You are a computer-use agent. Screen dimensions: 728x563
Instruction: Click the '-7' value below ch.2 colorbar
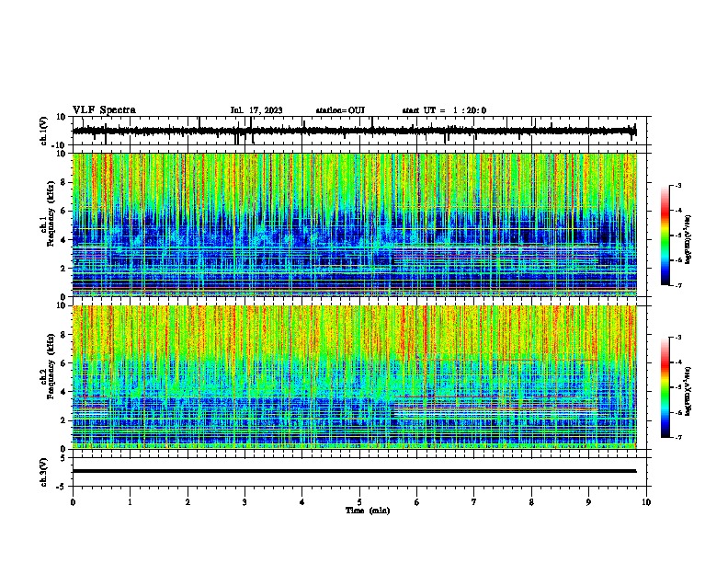tap(677, 437)
